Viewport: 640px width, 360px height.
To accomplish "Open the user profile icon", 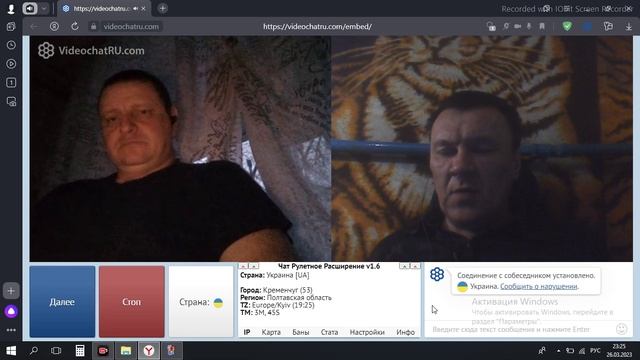I will click(11, 9).
